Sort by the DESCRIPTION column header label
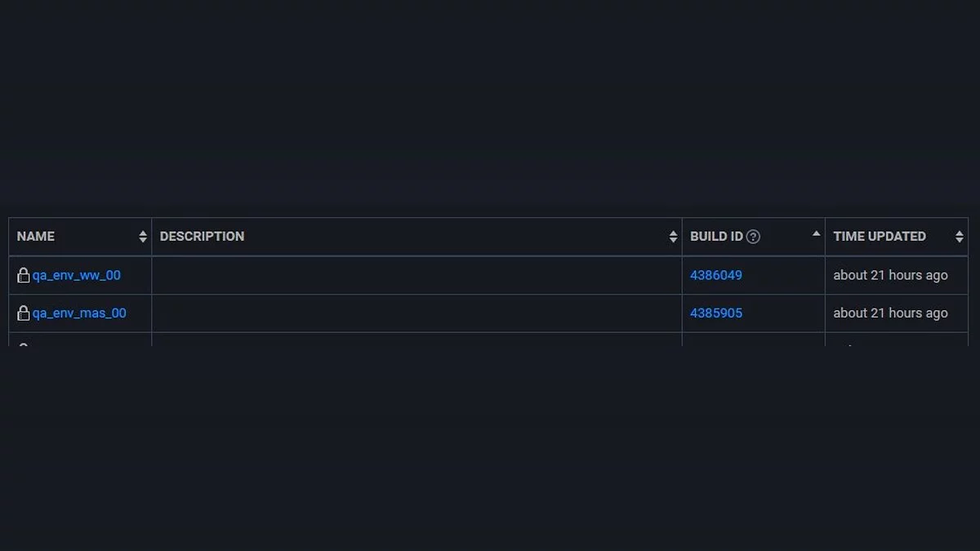Viewport: 980px width, 551px height. coord(202,237)
